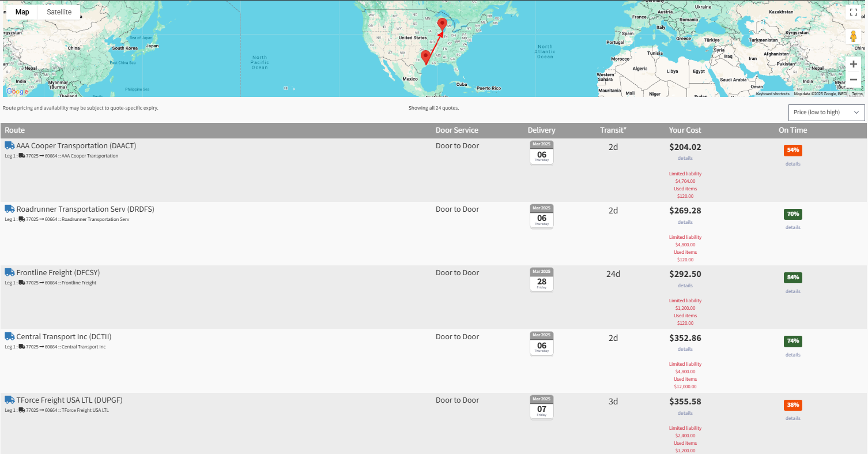Click the Houston origin map pin
The image size is (868, 454).
[x=425, y=57]
